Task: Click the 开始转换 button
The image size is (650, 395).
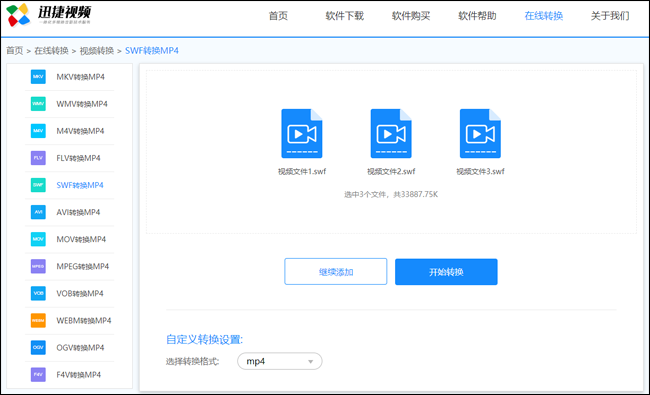Action: [x=446, y=272]
